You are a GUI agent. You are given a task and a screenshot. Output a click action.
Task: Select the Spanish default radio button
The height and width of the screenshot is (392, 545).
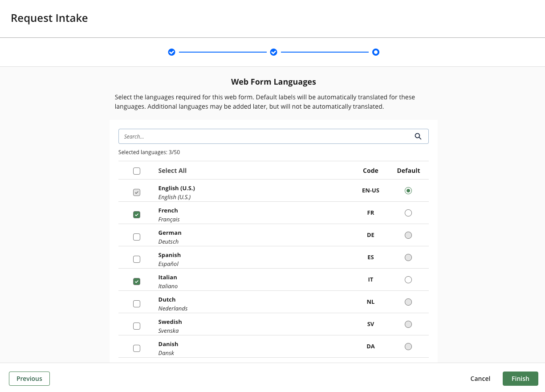pos(408,257)
